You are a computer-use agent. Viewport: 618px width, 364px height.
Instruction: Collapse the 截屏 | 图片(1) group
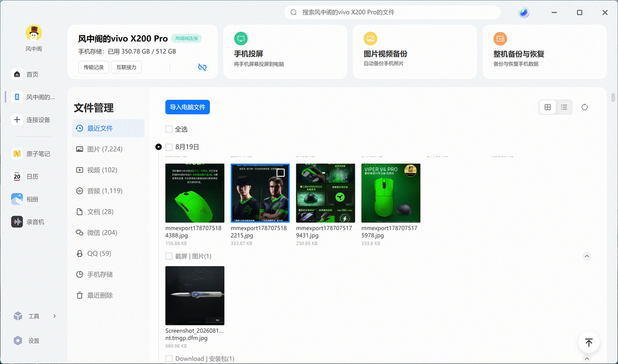pos(587,256)
